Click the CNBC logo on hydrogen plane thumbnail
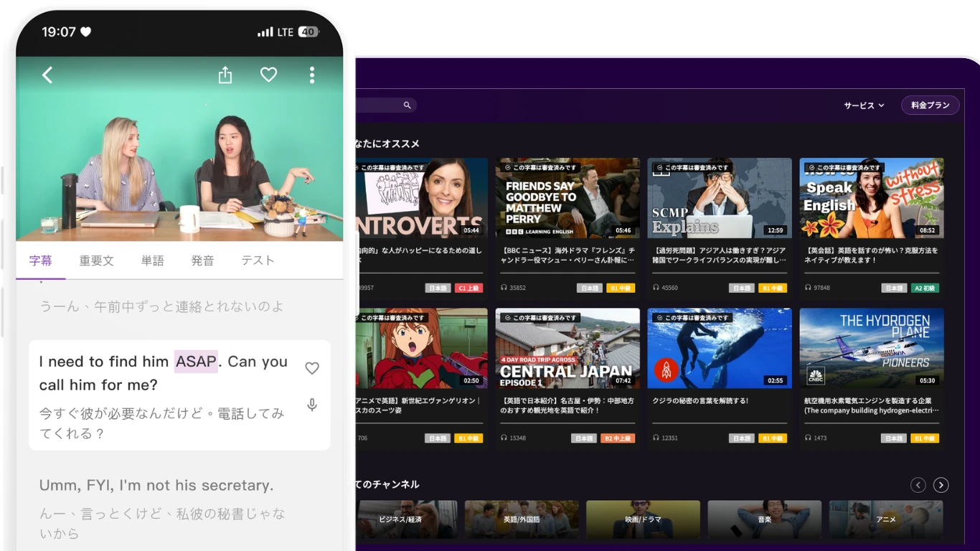980x551 pixels. click(x=815, y=375)
